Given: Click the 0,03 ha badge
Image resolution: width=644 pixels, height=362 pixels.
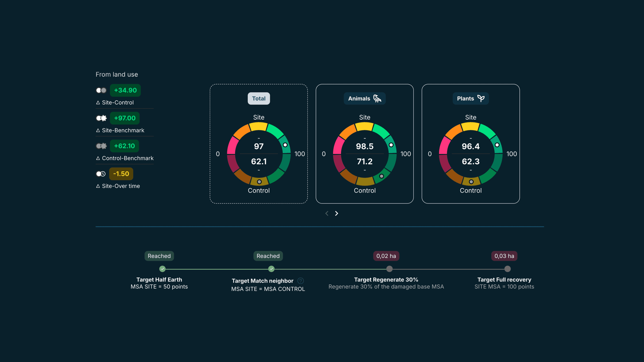Looking at the screenshot, I should click(x=504, y=256).
